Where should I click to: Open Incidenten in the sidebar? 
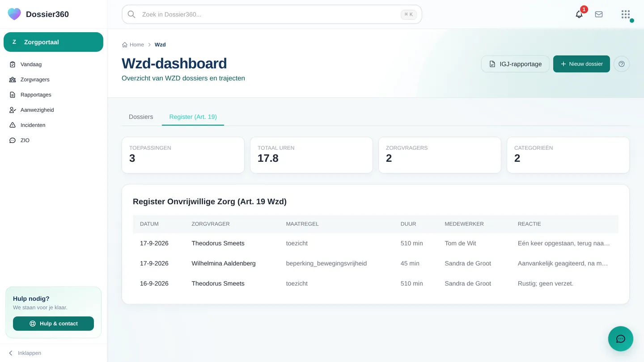pos(54,125)
